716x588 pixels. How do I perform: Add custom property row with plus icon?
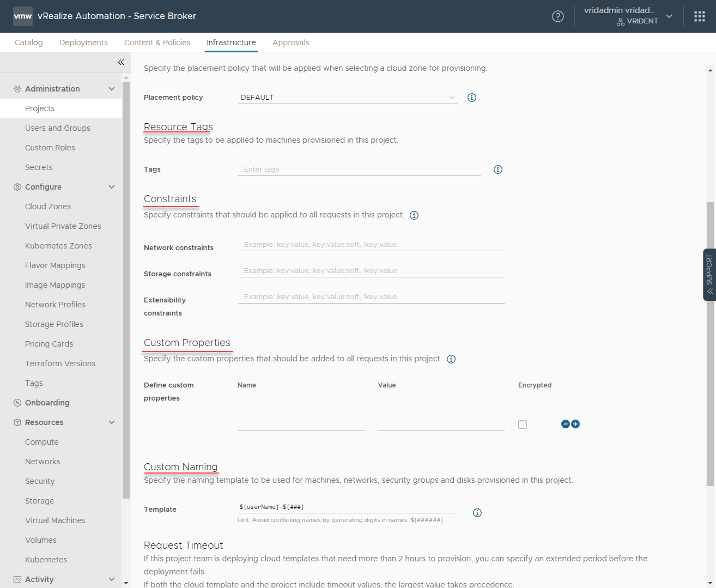point(575,424)
